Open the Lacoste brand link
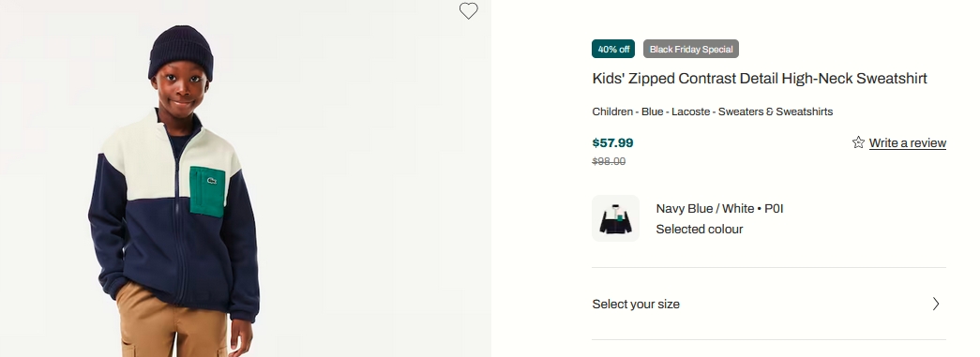The image size is (980, 357). point(690,112)
